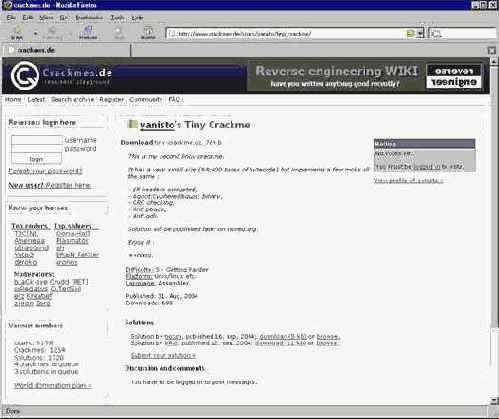The image size is (499, 419).
Task: Click browse link in the first solution row
Action: 328,336
